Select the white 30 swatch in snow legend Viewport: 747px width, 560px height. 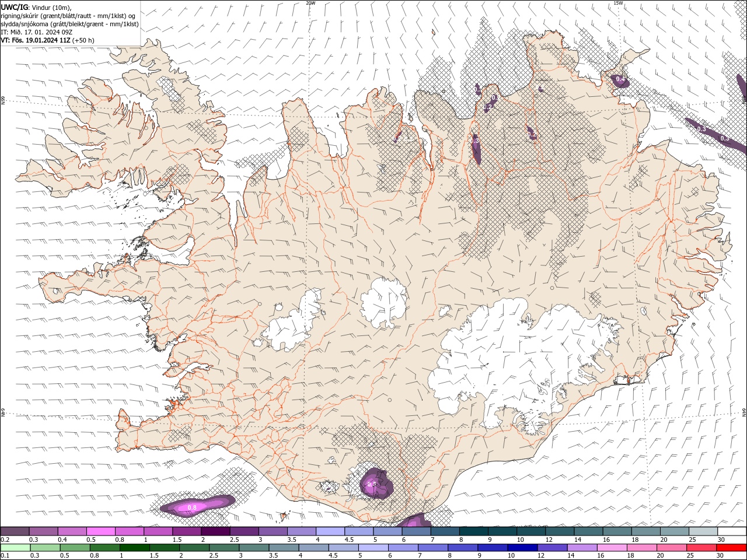(x=732, y=531)
